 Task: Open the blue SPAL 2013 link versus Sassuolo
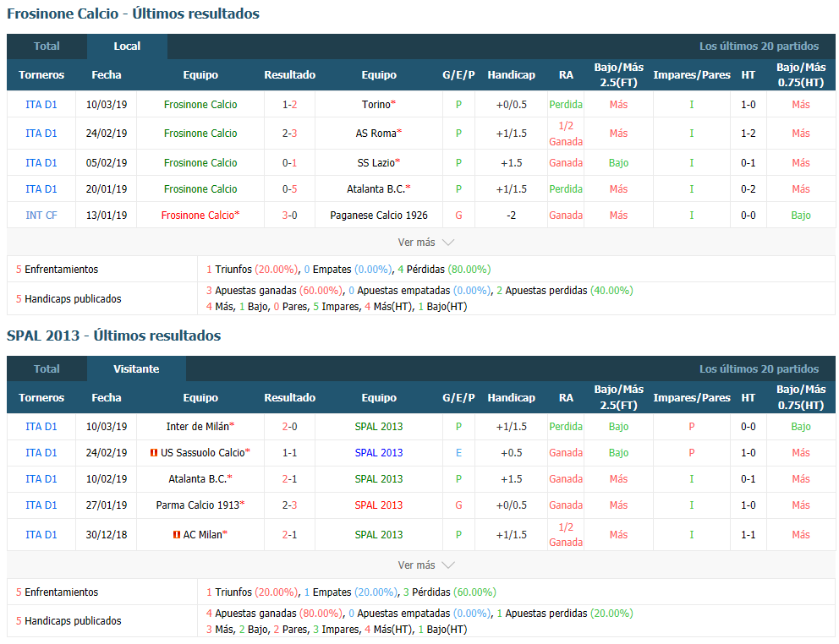click(379, 453)
